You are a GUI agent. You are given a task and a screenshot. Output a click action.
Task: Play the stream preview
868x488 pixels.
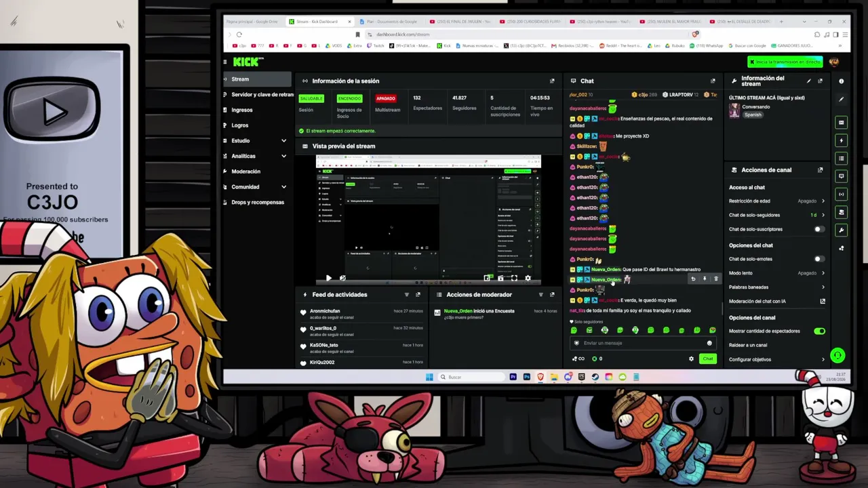coord(329,278)
